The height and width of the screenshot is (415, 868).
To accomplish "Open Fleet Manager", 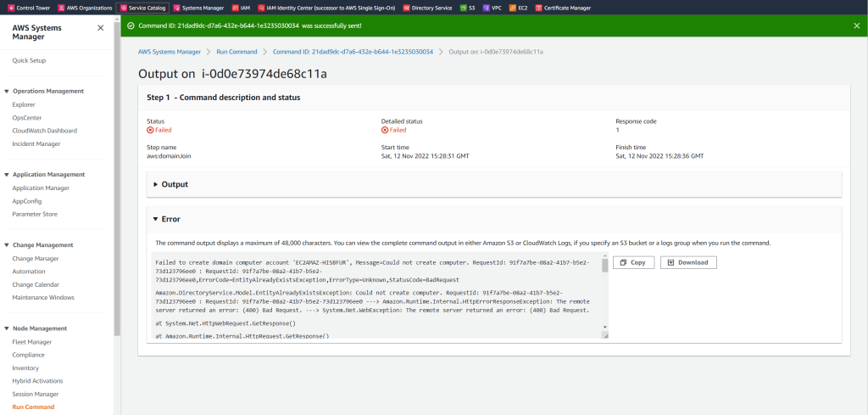I will coord(32,342).
